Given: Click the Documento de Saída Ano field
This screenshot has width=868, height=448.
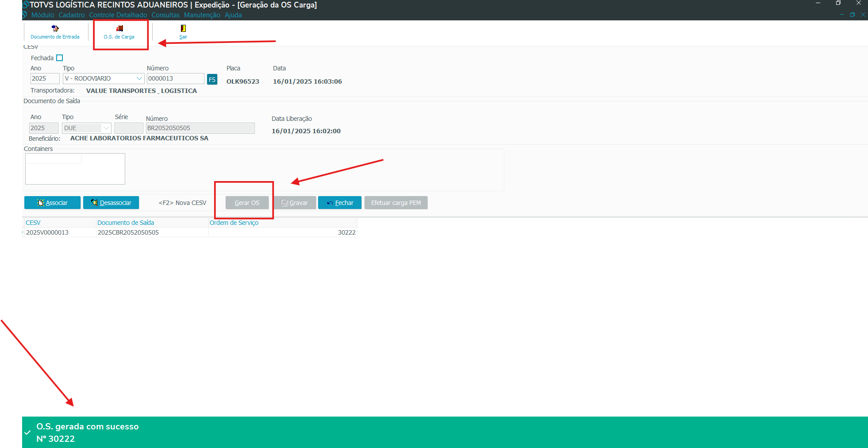Looking at the screenshot, I should tap(43, 128).
